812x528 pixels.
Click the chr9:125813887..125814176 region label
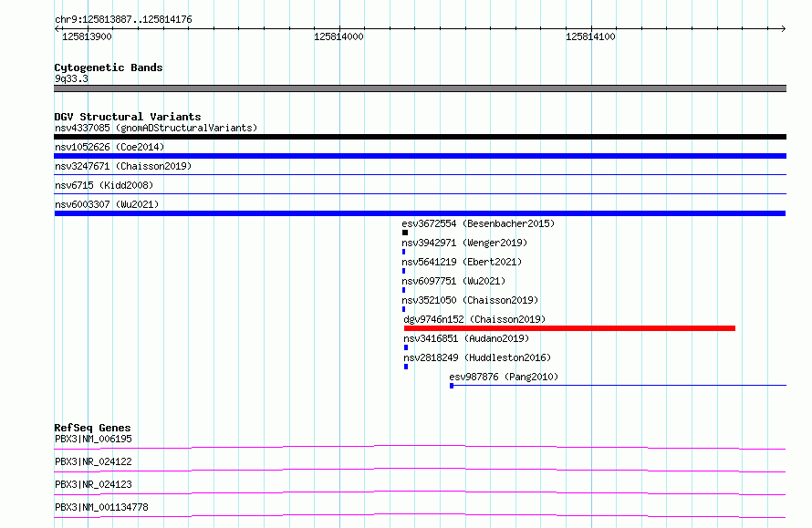[123, 20]
